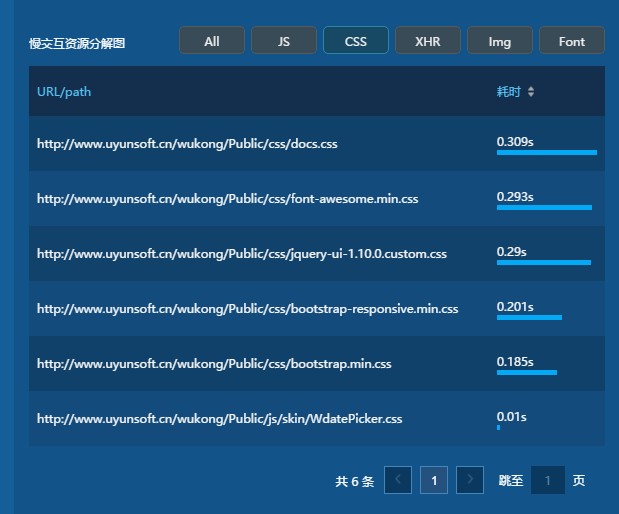The image size is (619, 514).
Task: Go to previous page arrow
Action: (x=398, y=480)
